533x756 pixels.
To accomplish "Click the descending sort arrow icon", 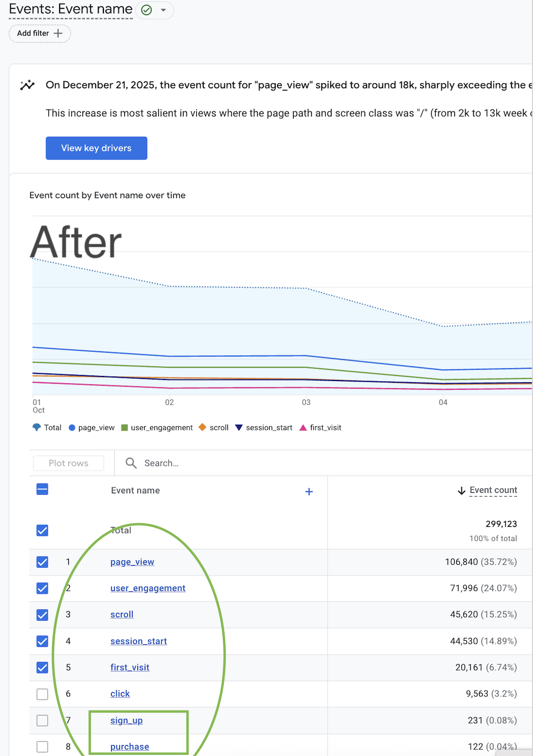I will pyautogui.click(x=461, y=491).
